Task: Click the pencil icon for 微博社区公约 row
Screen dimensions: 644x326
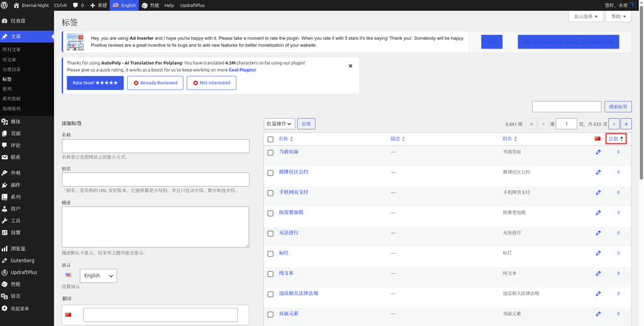Action: (x=598, y=172)
